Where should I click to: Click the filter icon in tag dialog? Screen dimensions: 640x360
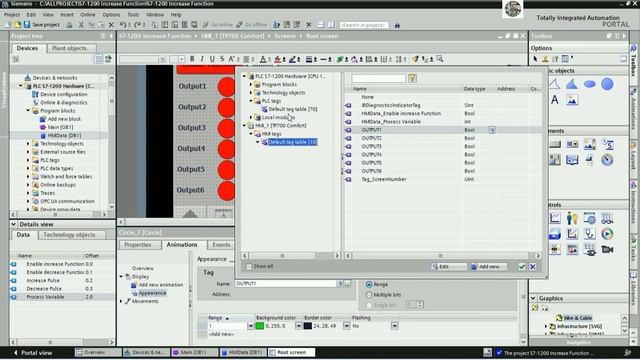(412, 78)
